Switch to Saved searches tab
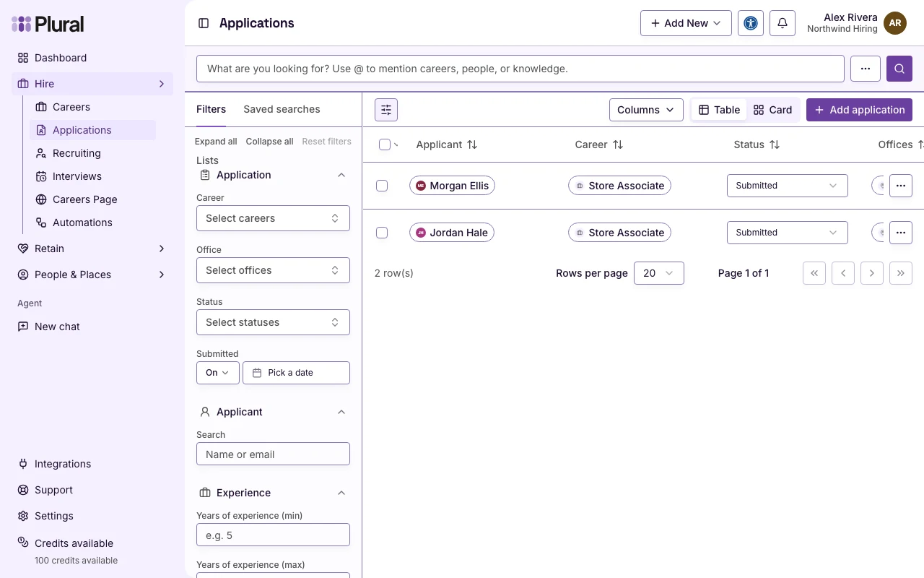 (x=282, y=109)
